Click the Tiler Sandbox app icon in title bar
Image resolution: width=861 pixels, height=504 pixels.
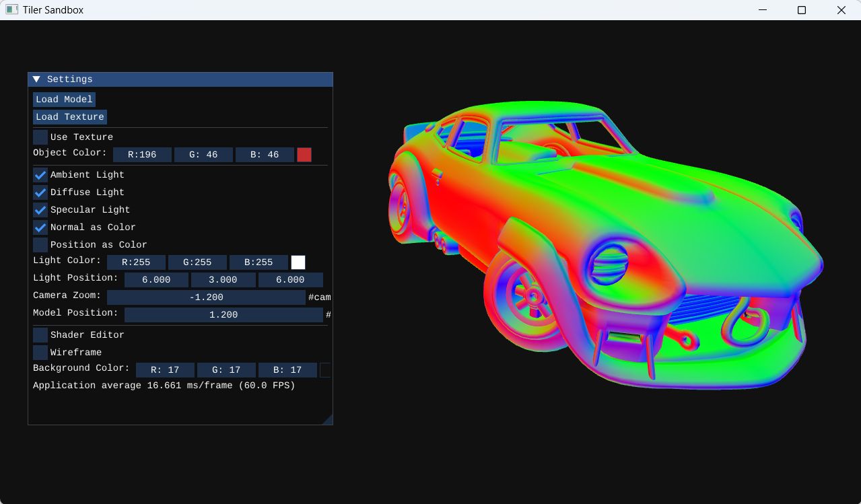pyautogui.click(x=11, y=10)
